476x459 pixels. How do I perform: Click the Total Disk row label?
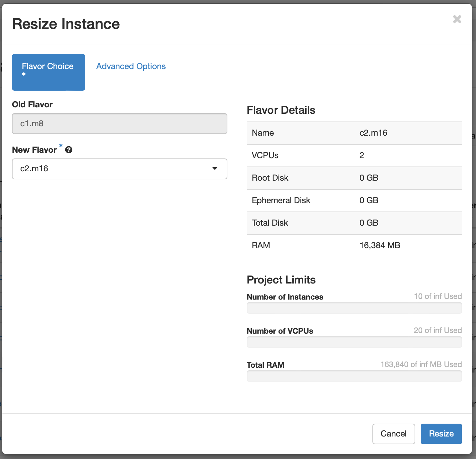click(270, 223)
